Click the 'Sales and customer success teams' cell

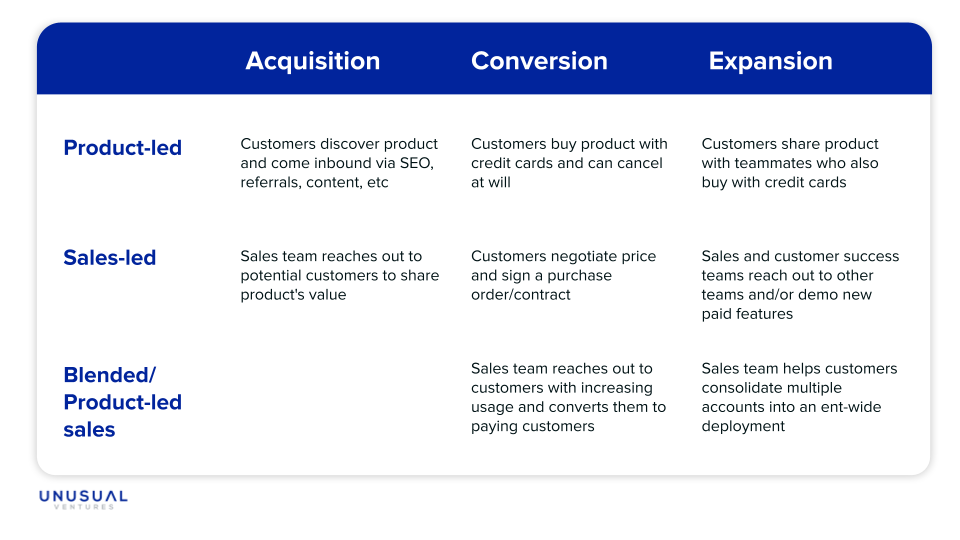(800, 285)
